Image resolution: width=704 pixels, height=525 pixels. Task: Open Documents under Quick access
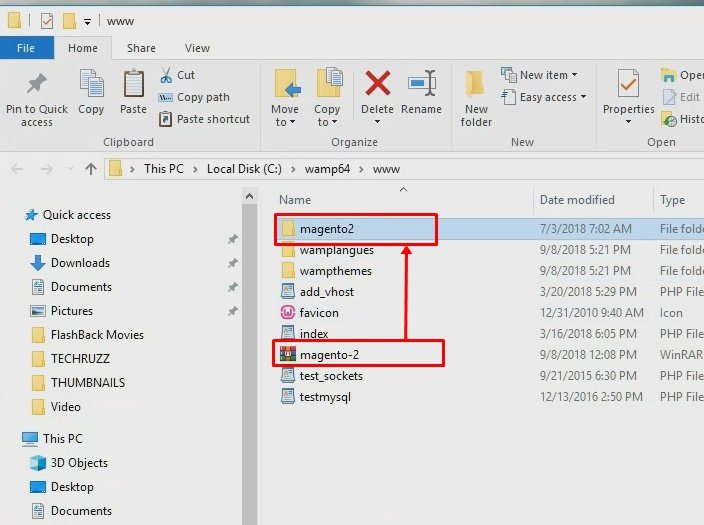(81, 287)
